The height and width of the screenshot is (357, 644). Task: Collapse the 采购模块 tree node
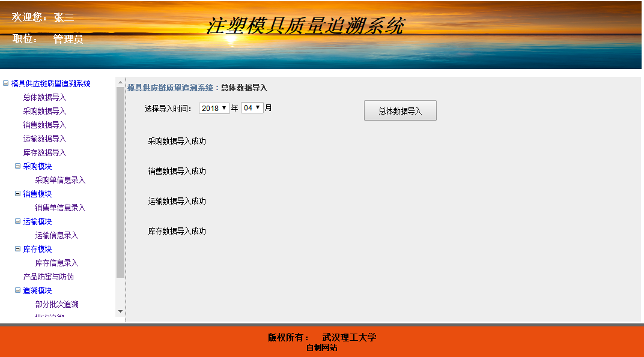17,166
